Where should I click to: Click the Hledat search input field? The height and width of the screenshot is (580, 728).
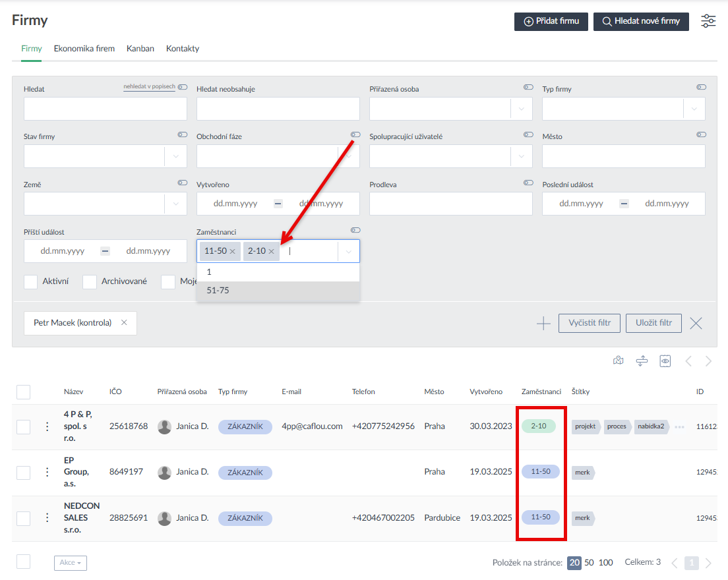[105, 109]
